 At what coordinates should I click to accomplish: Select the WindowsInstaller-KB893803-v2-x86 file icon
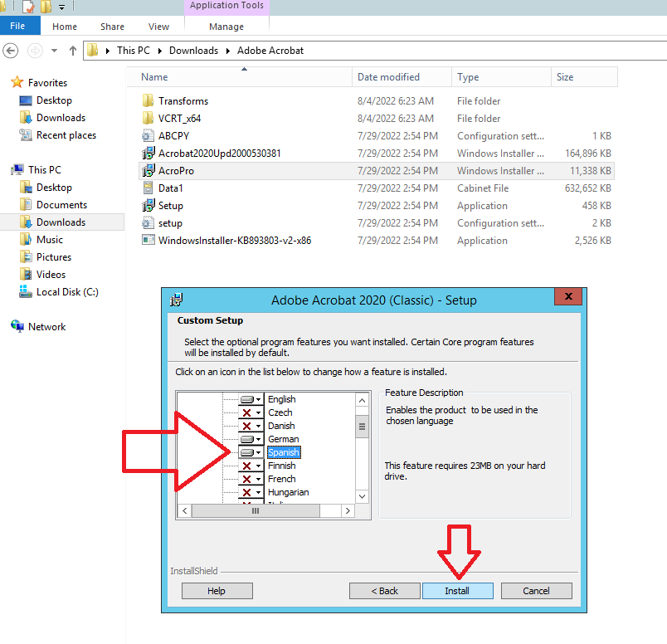click(x=148, y=241)
